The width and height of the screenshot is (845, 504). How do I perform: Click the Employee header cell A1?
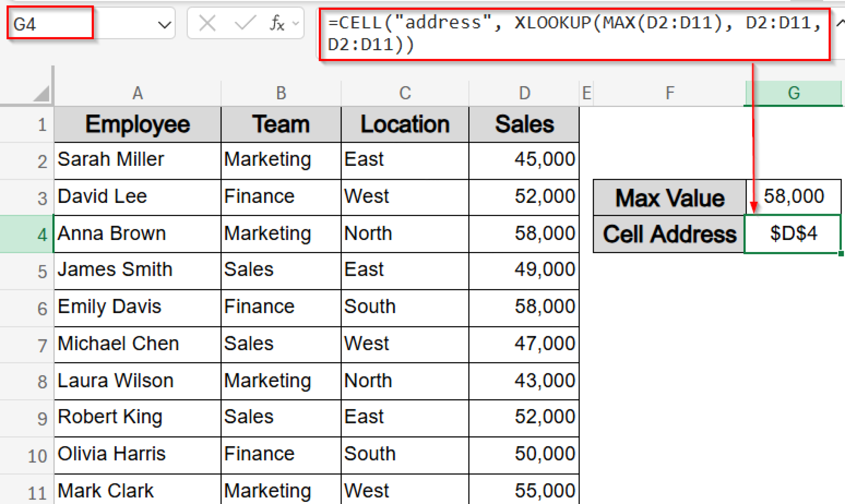[137, 124]
